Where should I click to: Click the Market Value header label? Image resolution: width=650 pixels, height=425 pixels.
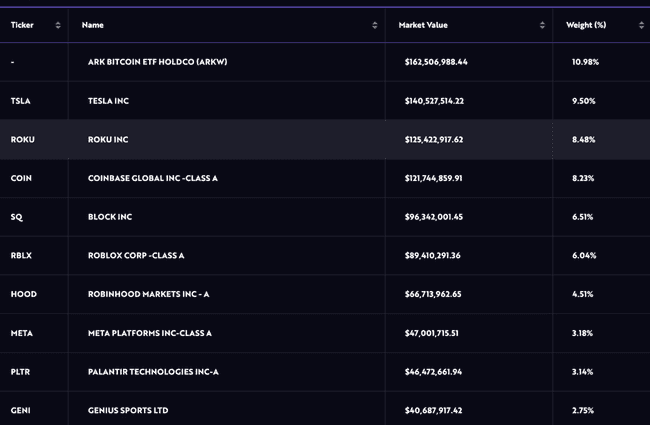(425, 25)
